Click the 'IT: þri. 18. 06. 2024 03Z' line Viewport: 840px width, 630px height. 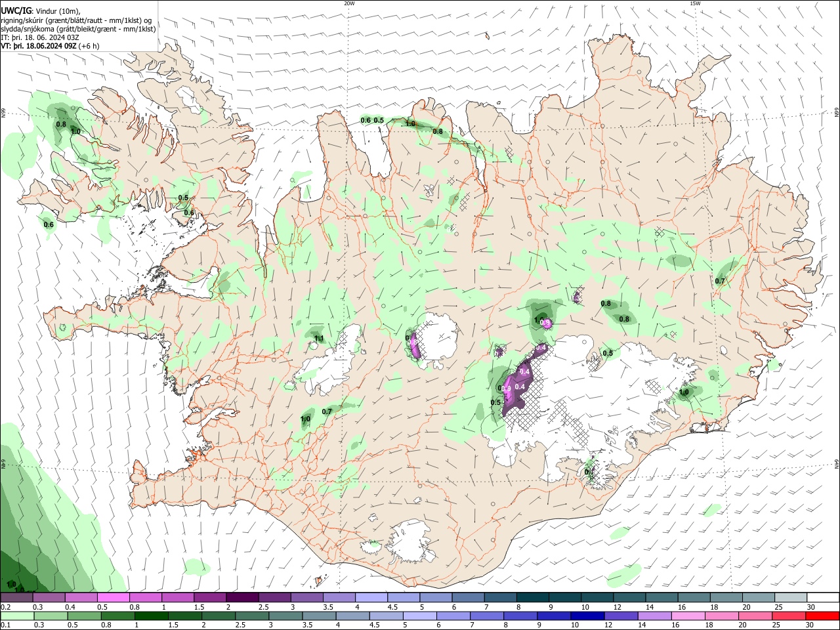pyautogui.click(x=40, y=37)
